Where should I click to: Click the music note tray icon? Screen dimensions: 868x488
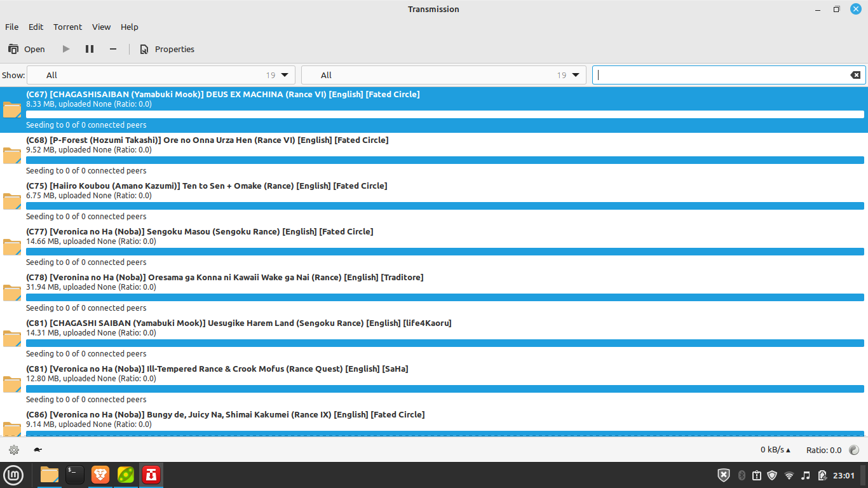[x=806, y=475]
